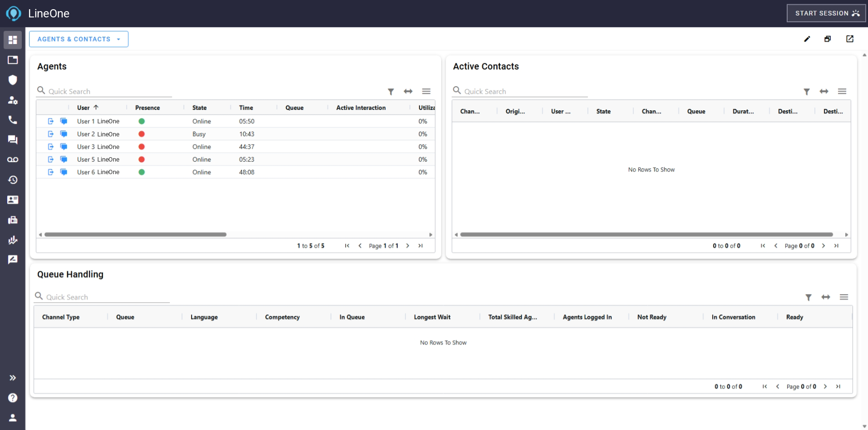
Task: Open the history clock sidebar icon
Action: tap(13, 179)
